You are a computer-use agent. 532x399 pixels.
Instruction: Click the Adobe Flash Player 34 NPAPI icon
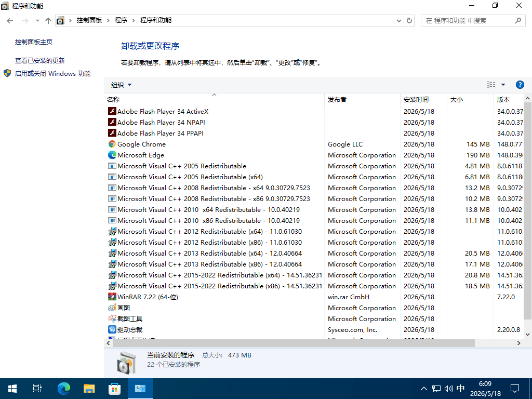point(112,122)
